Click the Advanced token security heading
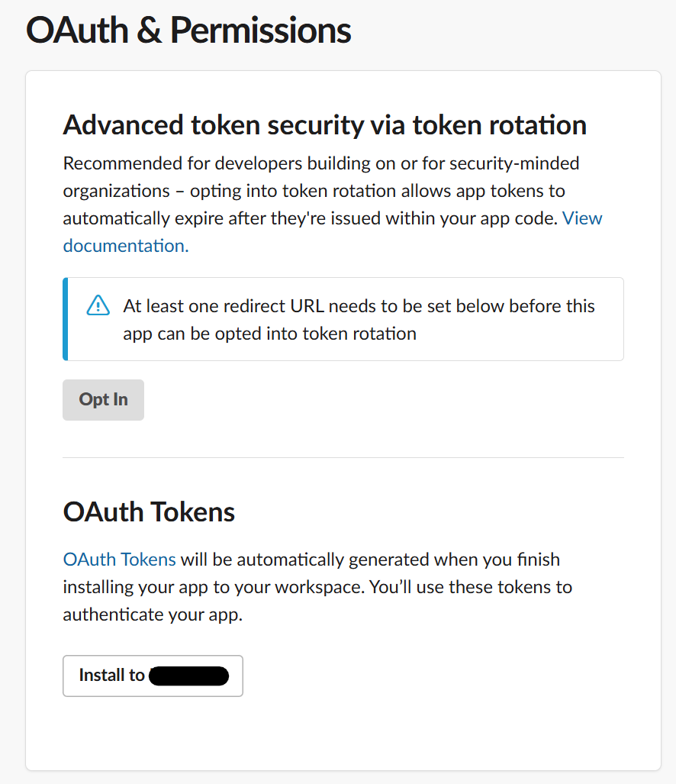Image resolution: width=676 pixels, height=784 pixels. click(x=324, y=125)
